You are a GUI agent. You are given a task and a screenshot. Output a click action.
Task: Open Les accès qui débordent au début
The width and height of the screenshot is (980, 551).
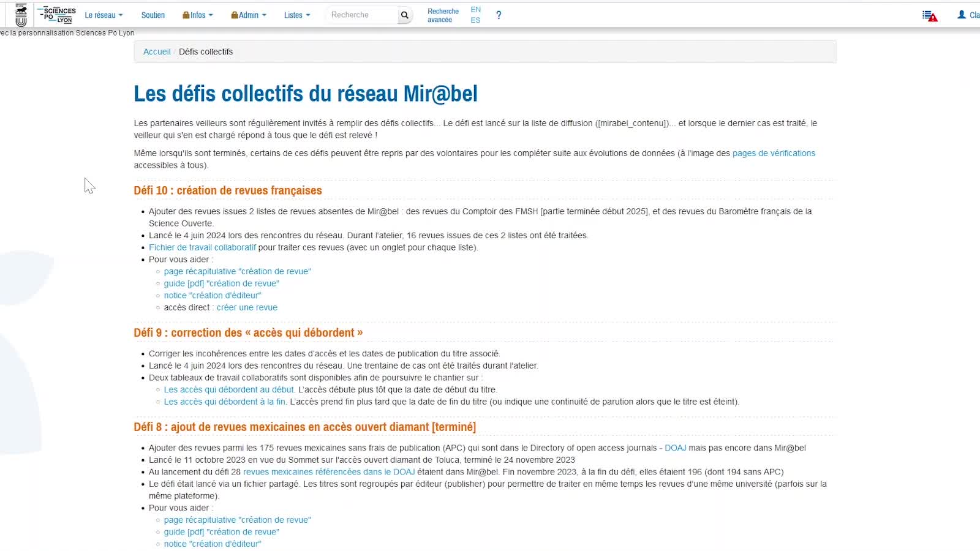[229, 389]
